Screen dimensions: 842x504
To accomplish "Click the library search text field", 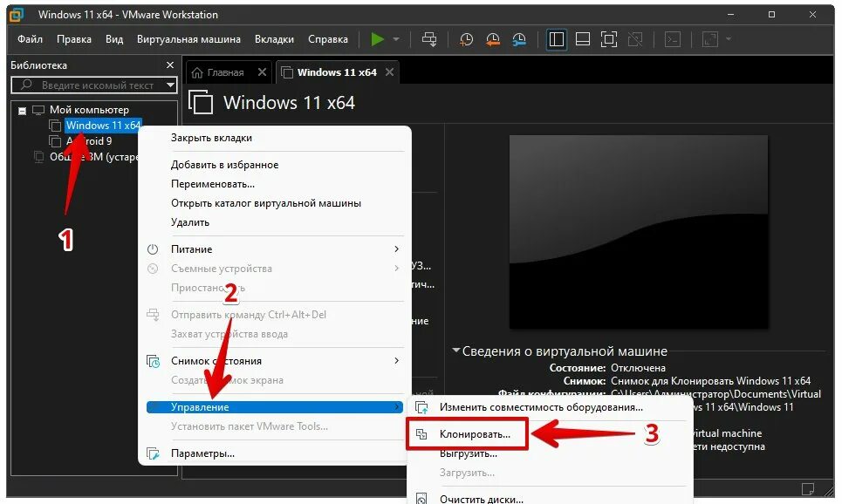I will [x=89, y=85].
